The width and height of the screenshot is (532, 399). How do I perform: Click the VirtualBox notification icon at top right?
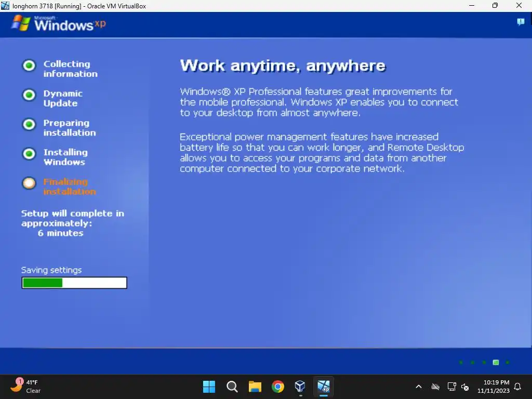(x=521, y=22)
